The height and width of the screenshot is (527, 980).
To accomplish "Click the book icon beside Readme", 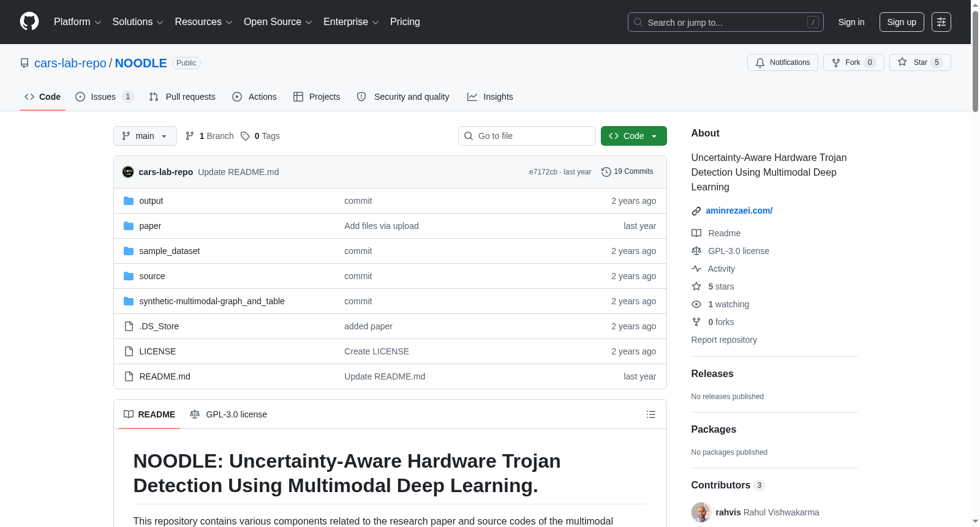I will tap(696, 233).
